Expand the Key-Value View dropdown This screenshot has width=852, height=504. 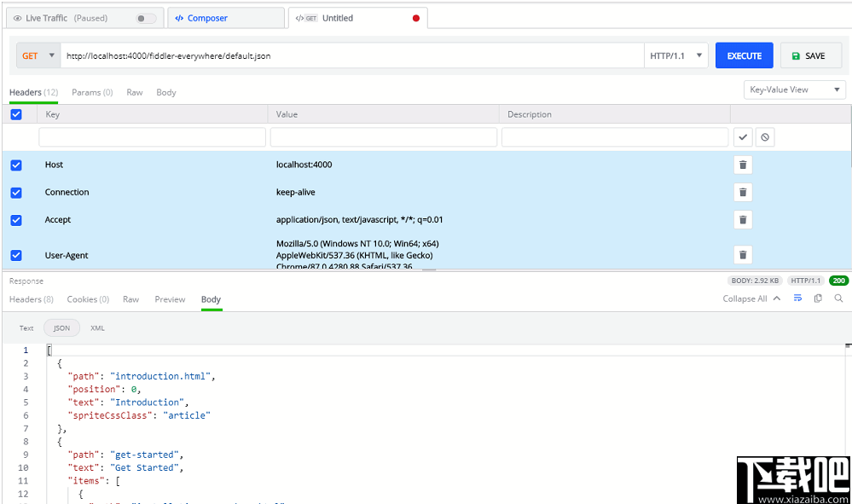[795, 90]
